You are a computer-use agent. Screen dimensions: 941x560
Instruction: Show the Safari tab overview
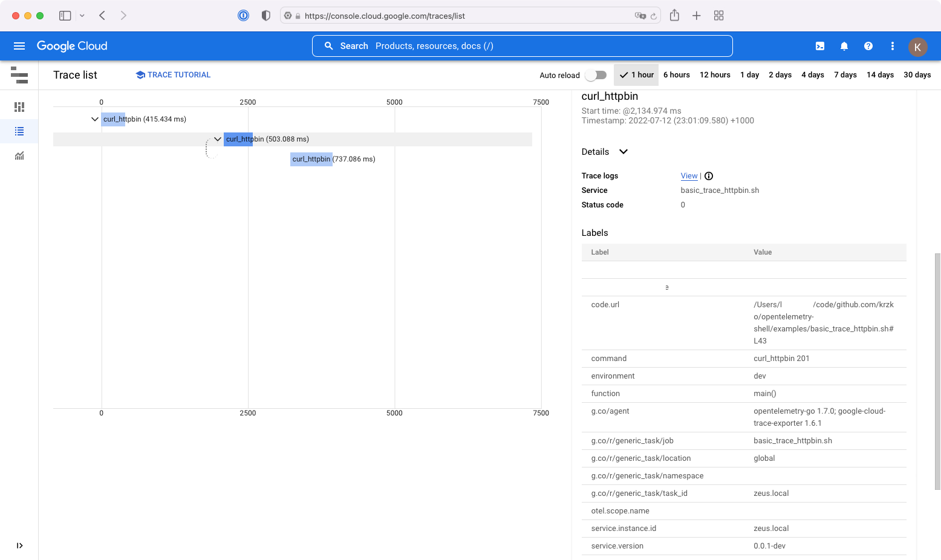(719, 16)
